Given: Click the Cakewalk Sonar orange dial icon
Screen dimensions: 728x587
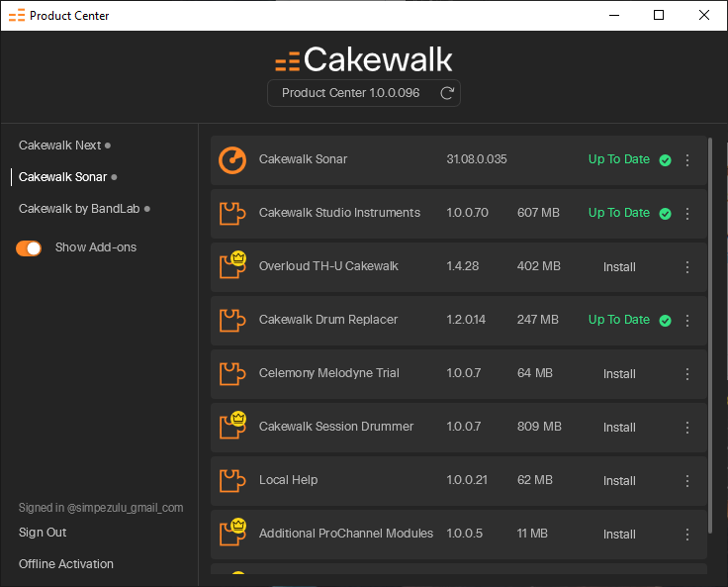Looking at the screenshot, I should click(x=232, y=160).
